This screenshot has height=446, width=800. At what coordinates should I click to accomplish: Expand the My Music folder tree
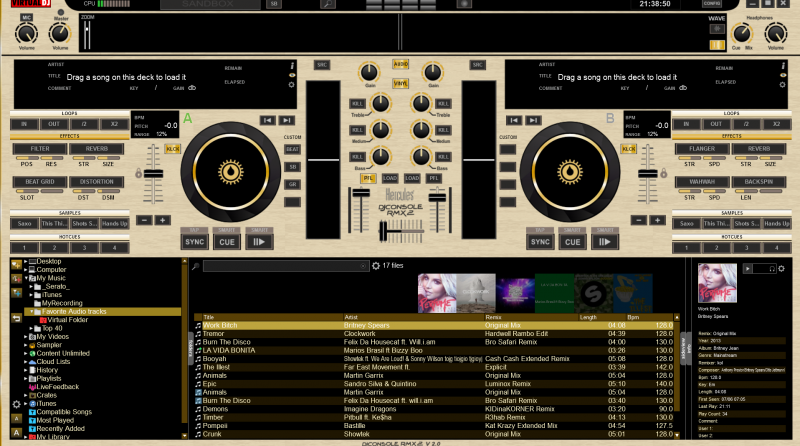[25, 278]
